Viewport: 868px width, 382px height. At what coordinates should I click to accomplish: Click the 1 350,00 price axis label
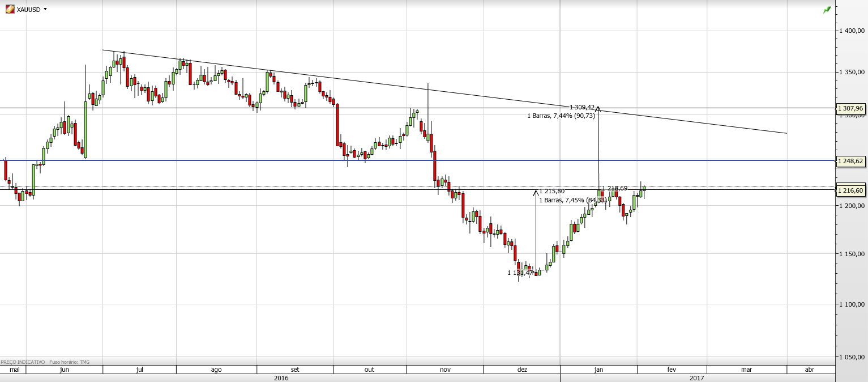pyautogui.click(x=852, y=72)
